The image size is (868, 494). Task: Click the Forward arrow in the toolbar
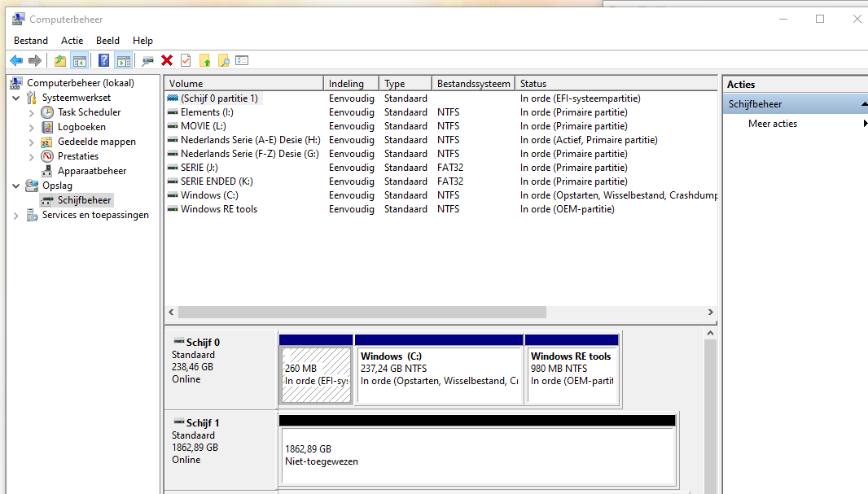[x=35, y=60]
